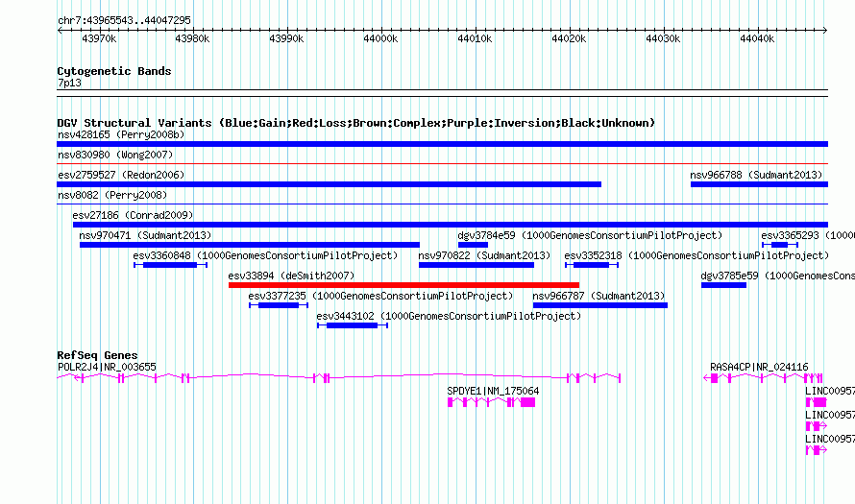Click the nsv428165 (Perry2008b) label
Image resolution: width=855 pixels, height=504 pixels.
[121, 134]
